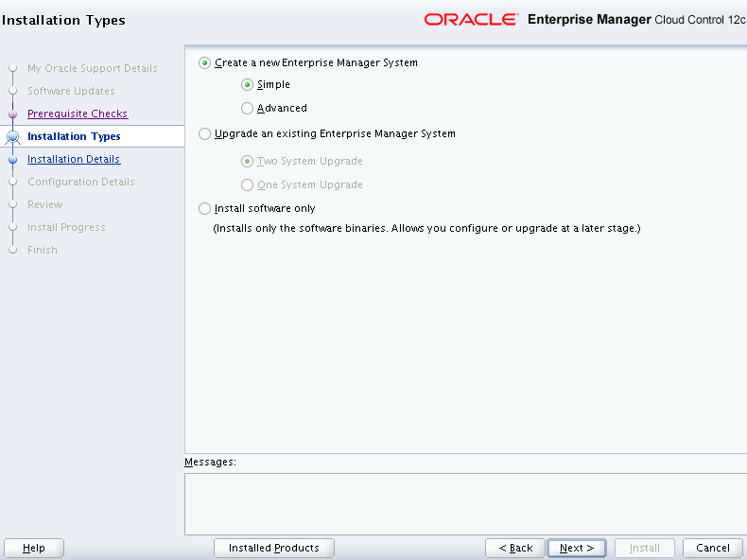Open the Prerequisite Checks step link
Screen dimensions: 747x560
pyautogui.click(x=78, y=114)
